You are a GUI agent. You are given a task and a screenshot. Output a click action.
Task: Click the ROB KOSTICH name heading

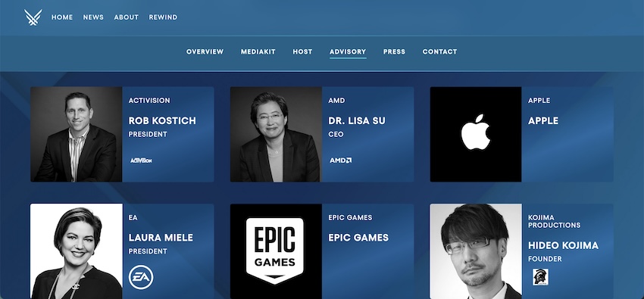click(162, 120)
